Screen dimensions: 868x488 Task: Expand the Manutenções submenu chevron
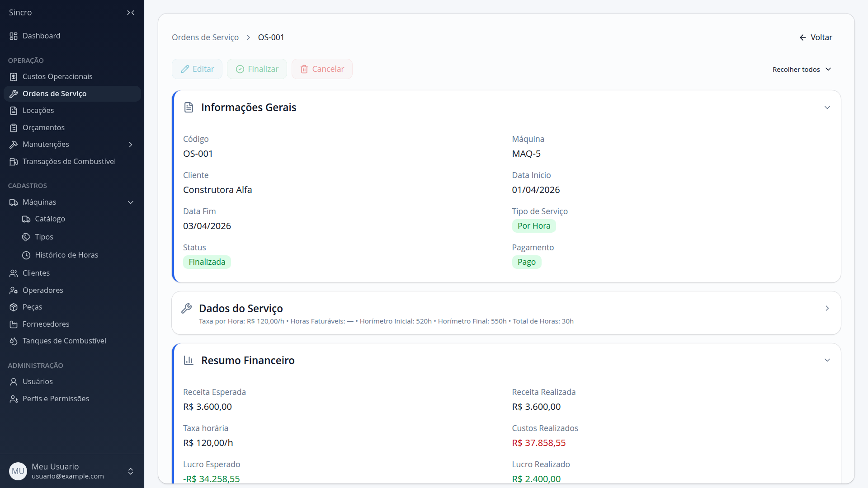[131, 145]
